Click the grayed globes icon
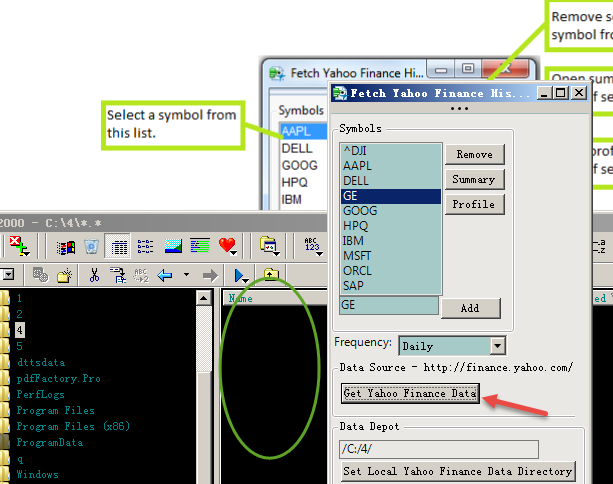This screenshot has height=484, width=613. pos(40,275)
